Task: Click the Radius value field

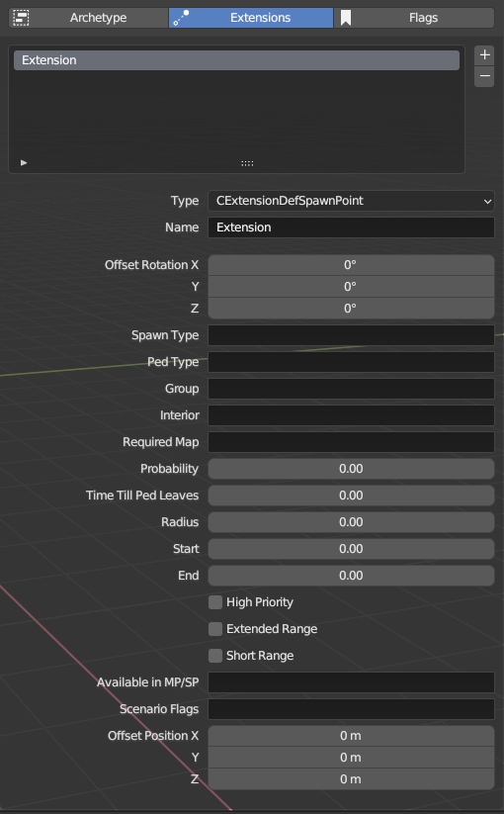Action: point(351,522)
